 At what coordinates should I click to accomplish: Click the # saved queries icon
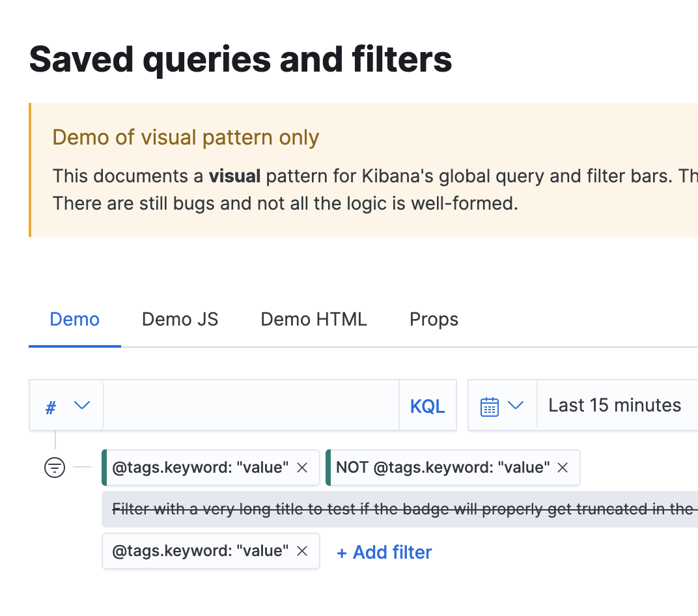tap(51, 405)
